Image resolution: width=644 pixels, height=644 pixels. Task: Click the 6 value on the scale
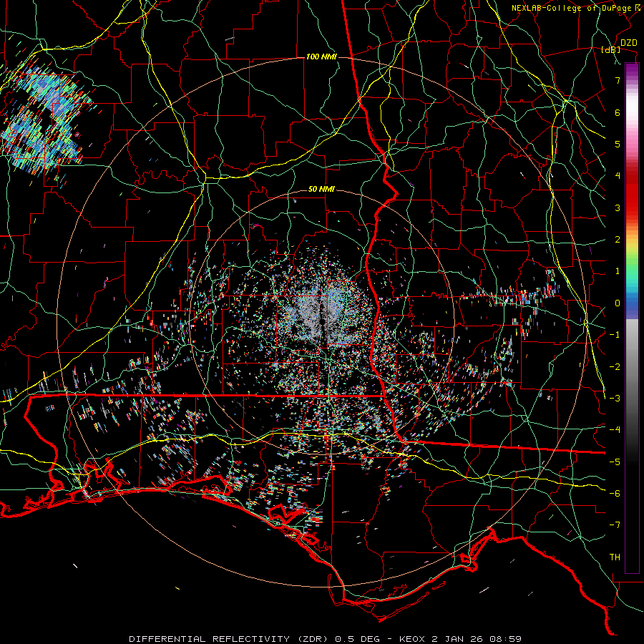click(x=618, y=112)
